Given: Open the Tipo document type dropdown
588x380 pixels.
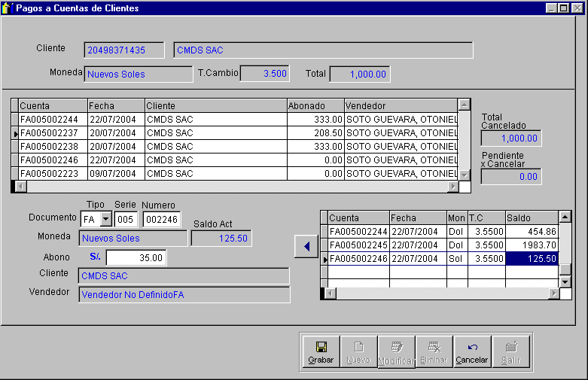Looking at the screenshot, I should click(x=106, y=219).
